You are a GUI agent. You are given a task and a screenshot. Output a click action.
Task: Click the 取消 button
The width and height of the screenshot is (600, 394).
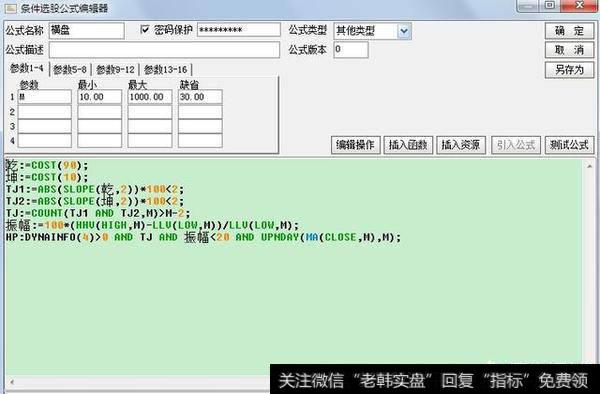click(569, 50)
